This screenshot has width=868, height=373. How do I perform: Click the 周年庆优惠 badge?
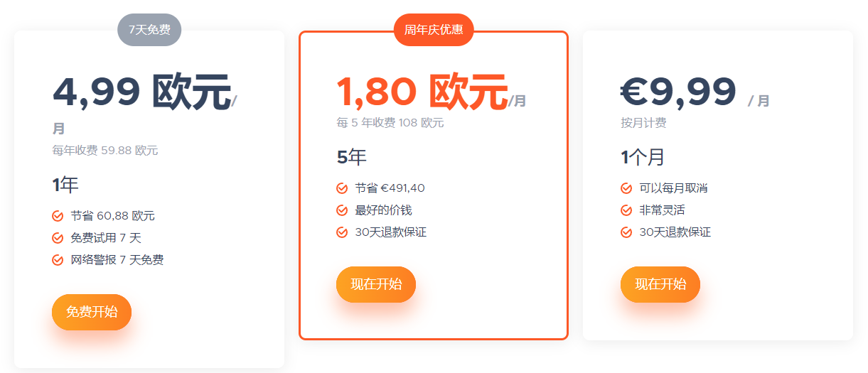pyautogui.click(x=434, y=30)
